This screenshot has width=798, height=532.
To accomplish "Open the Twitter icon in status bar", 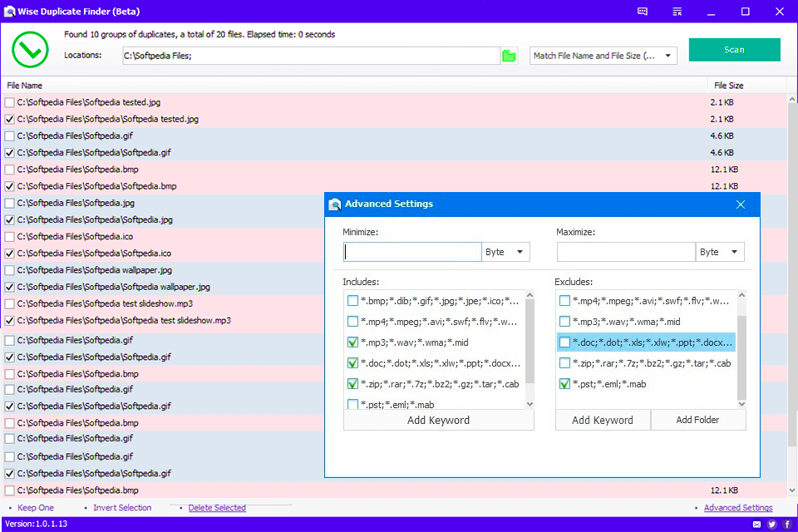I will (x=772, y=525).
